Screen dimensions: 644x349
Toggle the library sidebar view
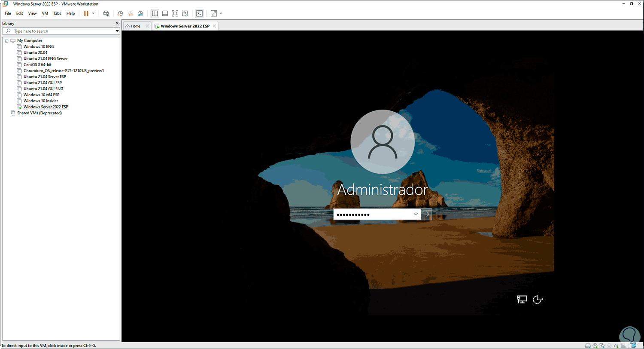tap(155, 13)
